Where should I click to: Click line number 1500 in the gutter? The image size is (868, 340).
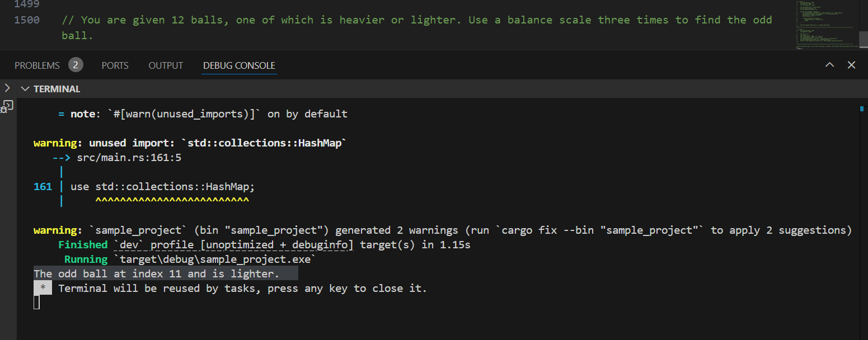[26, 20]
